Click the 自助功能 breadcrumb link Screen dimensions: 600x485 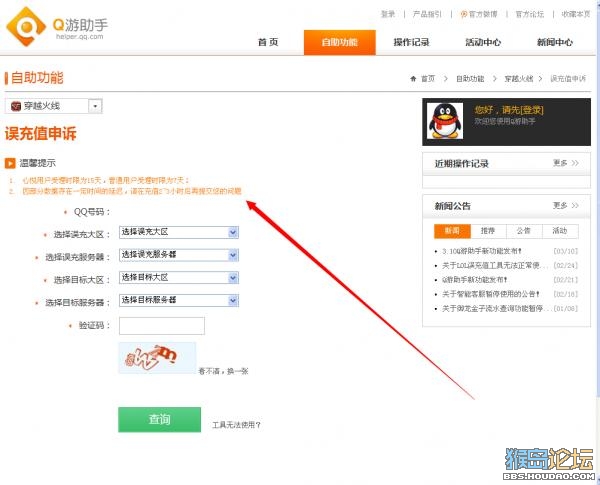470,79
